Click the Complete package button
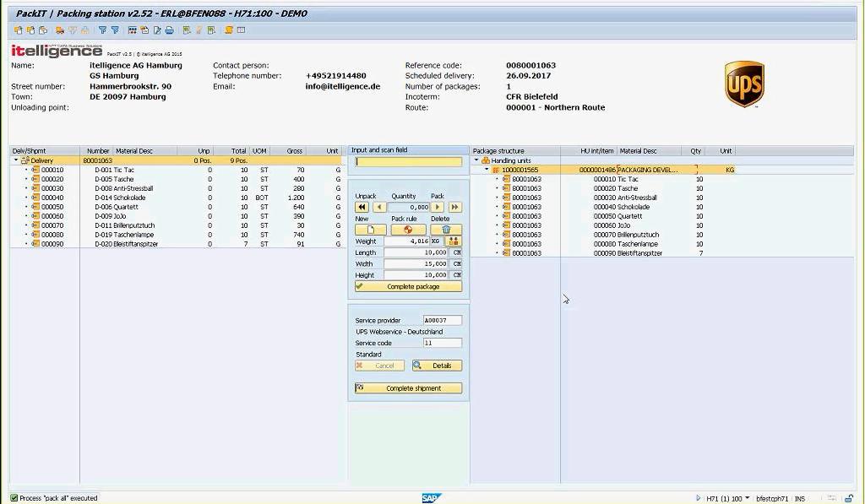865x504 pixels. [x=408, y=287]
